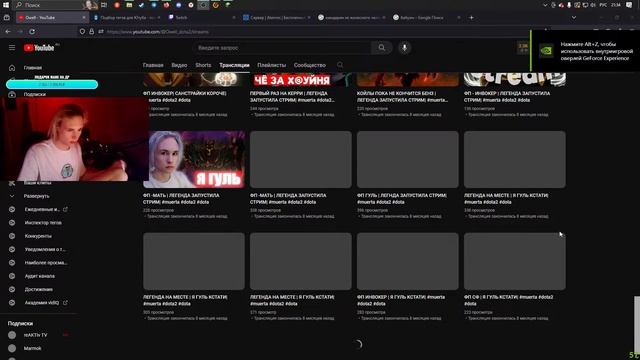The image size is (640, 360).
Task: Open the ЧЁ ЗА Х*ЙНЯ stream thumbnail
Action: (300, 79)
